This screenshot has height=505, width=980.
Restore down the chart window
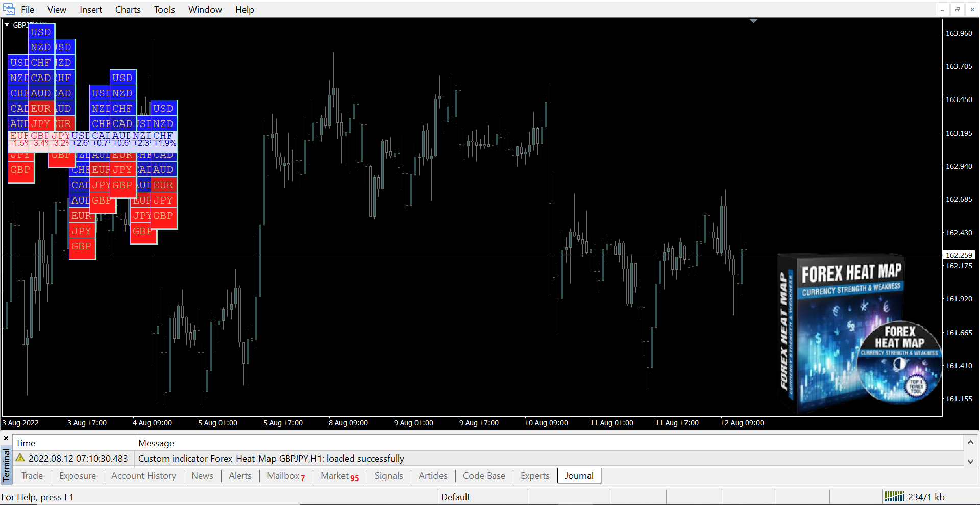957,9
